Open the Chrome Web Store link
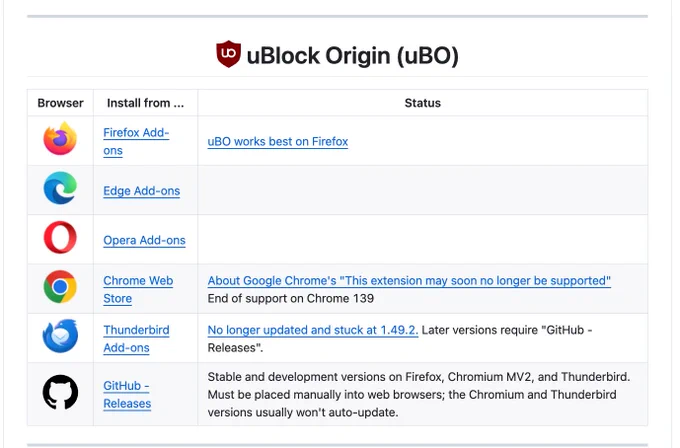 click(138, 289)
